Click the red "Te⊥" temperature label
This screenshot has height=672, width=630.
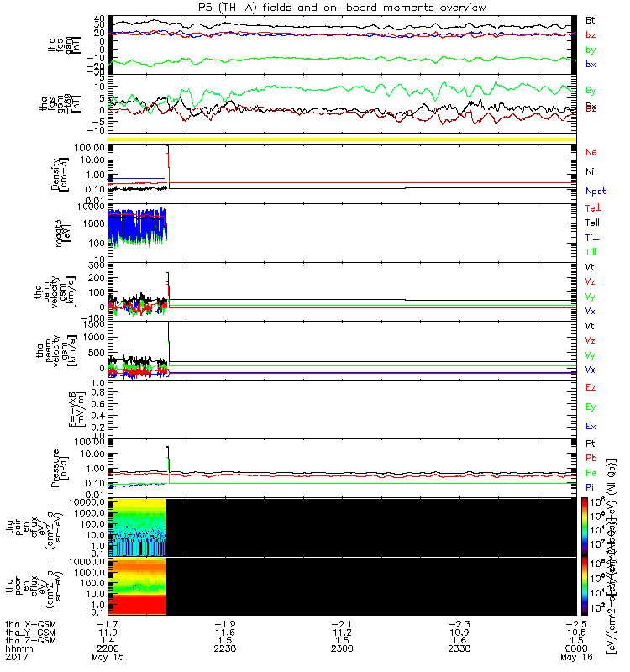[x=594, y=207]
